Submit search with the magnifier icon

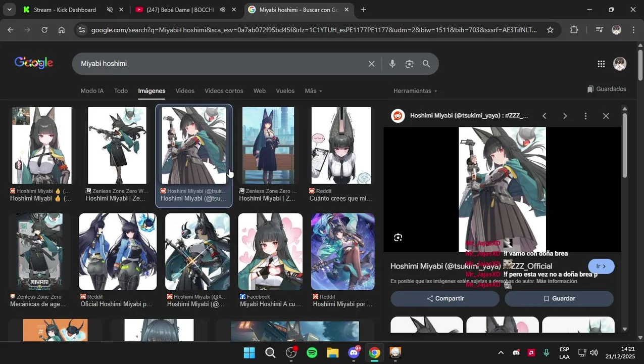pos(426,64)
